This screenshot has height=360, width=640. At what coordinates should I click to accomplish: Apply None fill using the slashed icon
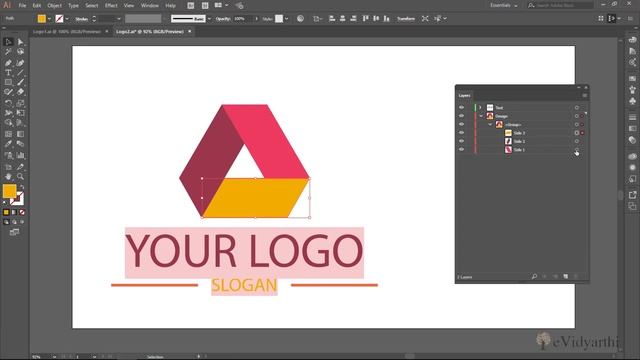[x=22, y=212]
